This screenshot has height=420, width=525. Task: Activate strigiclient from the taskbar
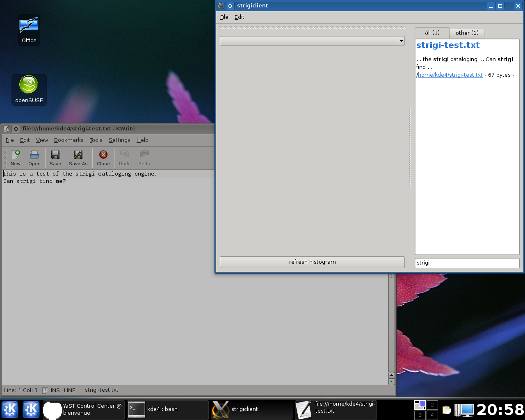[252, 409]
